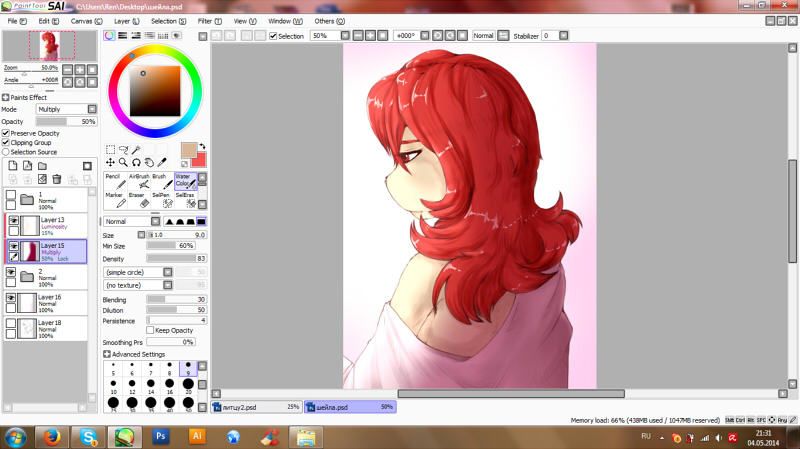The width and height of the screenshot is (800, 449).
Task: Choose the AirBrush tool
Action: pos(139,181)
